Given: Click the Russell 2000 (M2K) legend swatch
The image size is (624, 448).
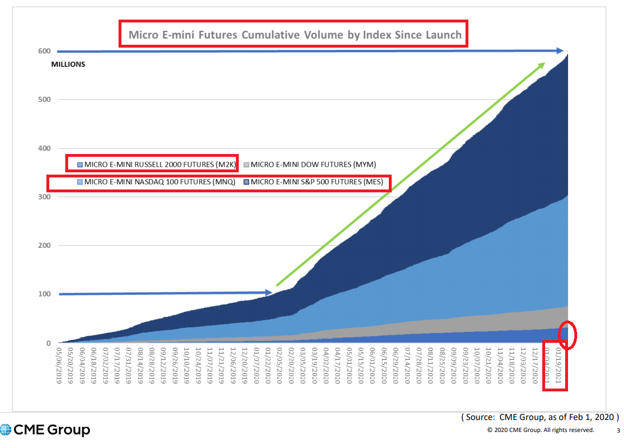Looking at the screenshot, I should pos(80,164).
